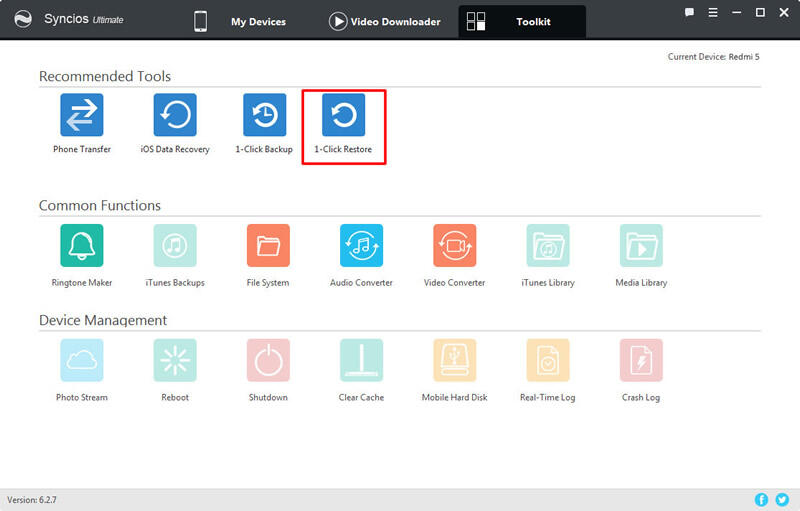This screenshot has height=511, width=800.
Task: Launch iOS Data Recovery
Action: 175,116
